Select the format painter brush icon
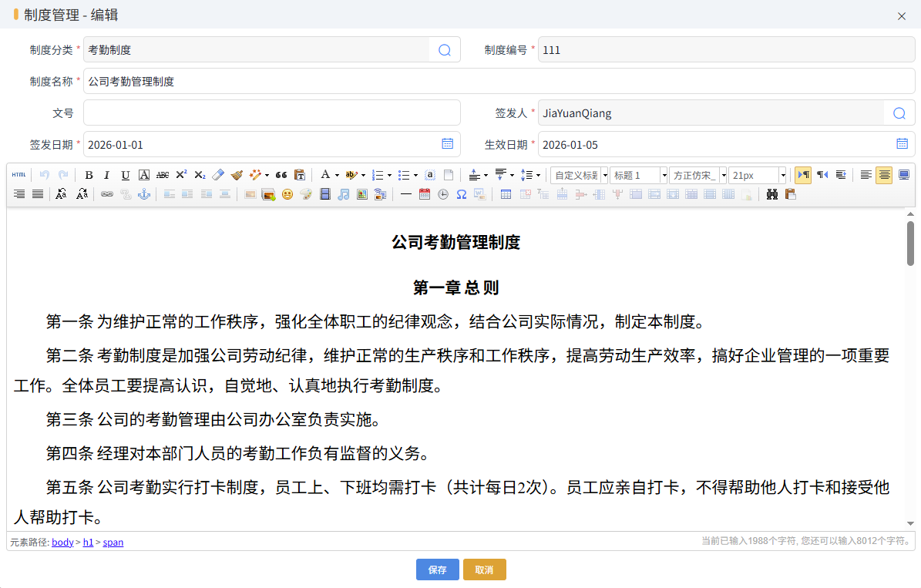Viewport: 921px width, 588px height. click(x=237, y=175)
